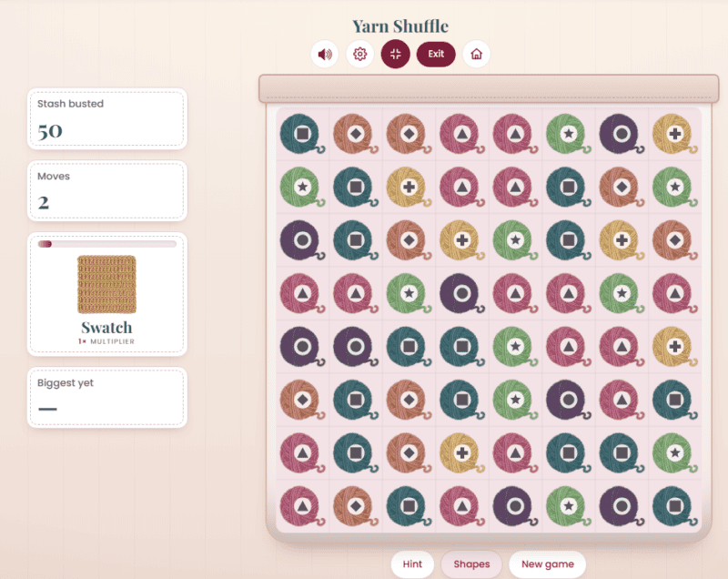Select the yellow plus yarn in the seventh row
Image resolution: width=728 pixels, height=579 pixels.
(462, 453)
